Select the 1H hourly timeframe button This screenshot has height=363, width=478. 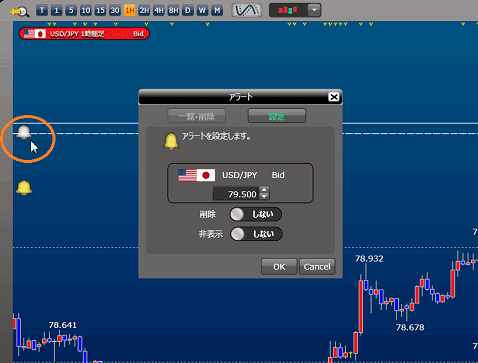[x=129, y=11]
